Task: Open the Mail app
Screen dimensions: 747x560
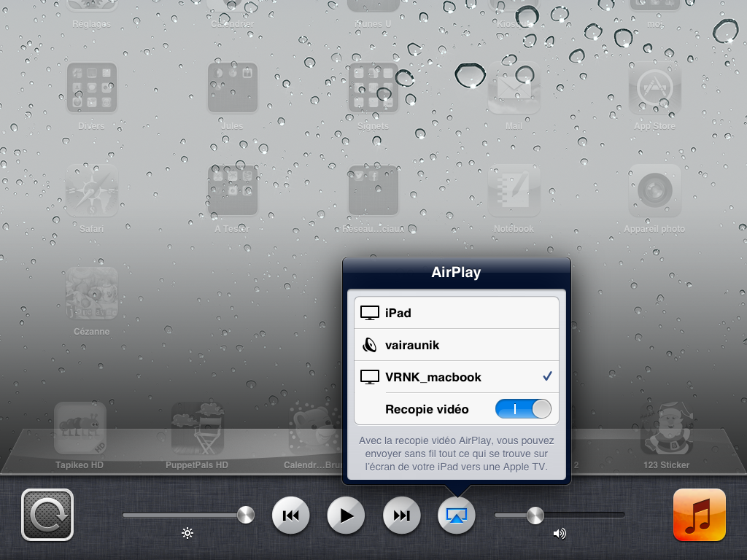Action: tap(514, 87)
